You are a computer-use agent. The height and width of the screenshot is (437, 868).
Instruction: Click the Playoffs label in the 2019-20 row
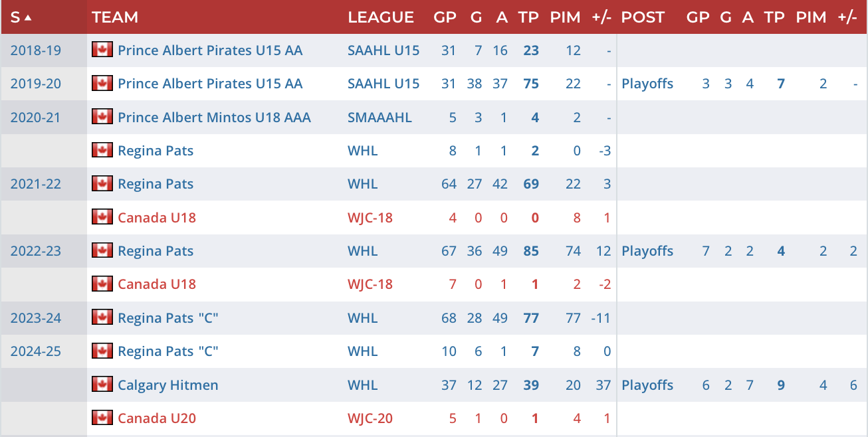pos(647,84)
